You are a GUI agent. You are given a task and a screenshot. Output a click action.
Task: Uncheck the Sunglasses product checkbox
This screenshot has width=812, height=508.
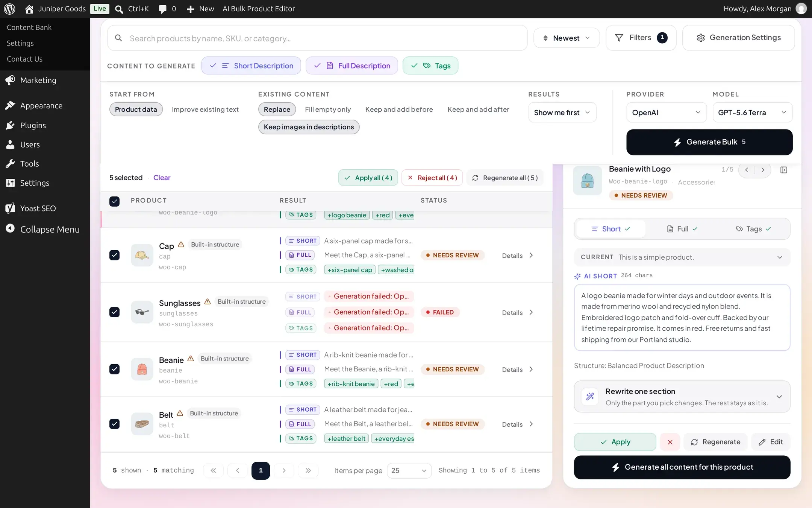coord(114,312)
